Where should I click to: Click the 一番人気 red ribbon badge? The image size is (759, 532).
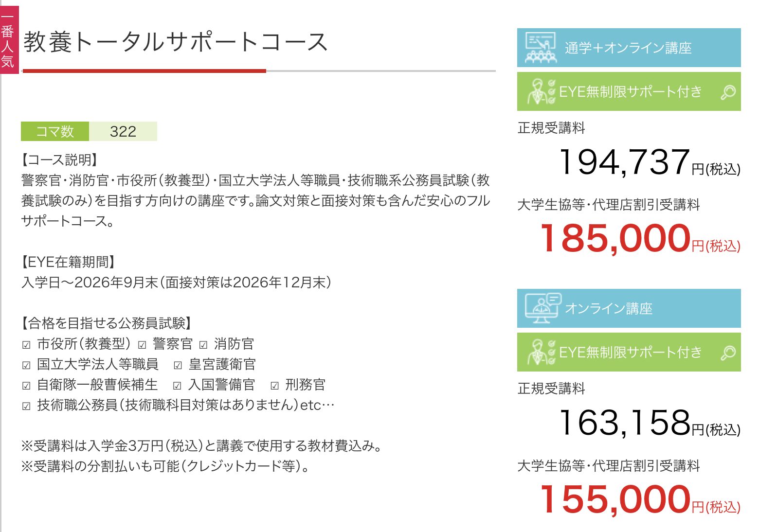(9, 40)
